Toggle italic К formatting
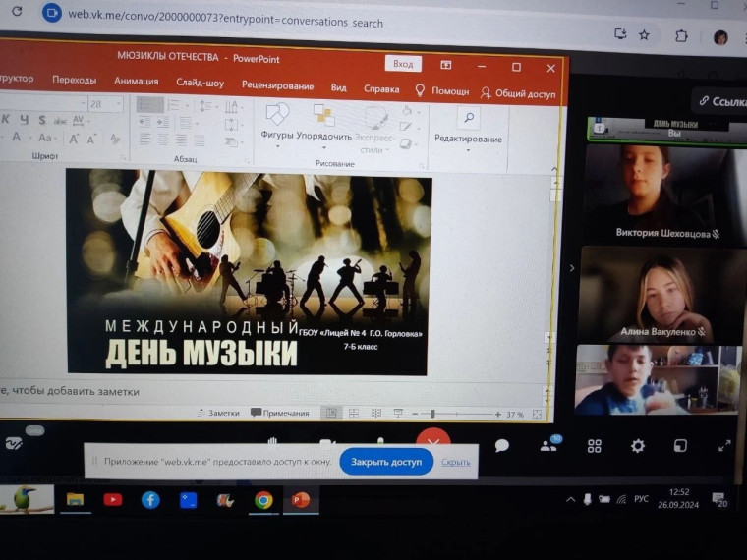Screen dimensions: 747x560 point(5,119)
